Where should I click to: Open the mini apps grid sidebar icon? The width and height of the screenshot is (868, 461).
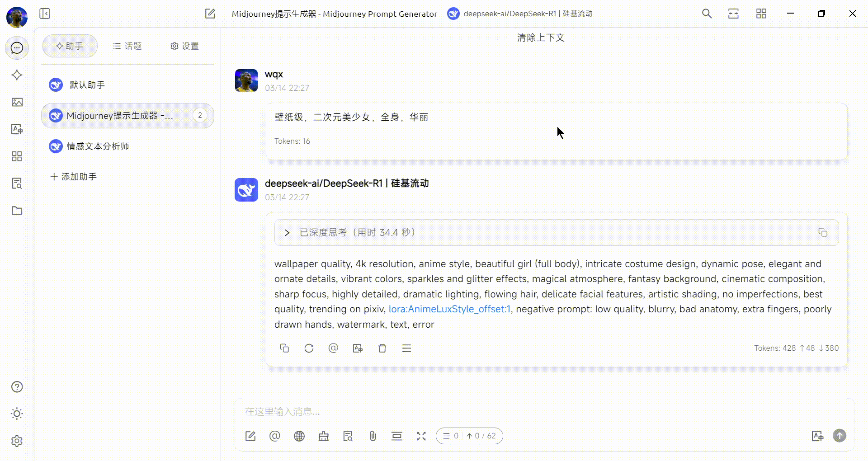(17, 156)
